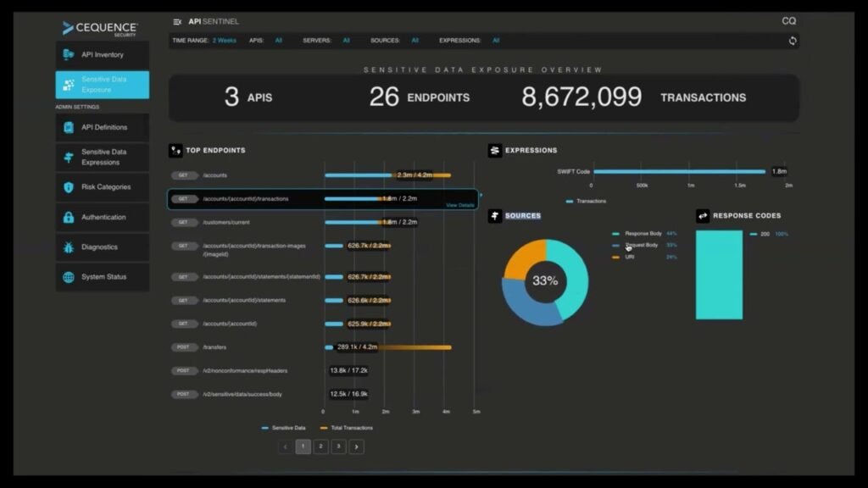
Task: Click the Sources panel header
Action: tap(518, 216)
